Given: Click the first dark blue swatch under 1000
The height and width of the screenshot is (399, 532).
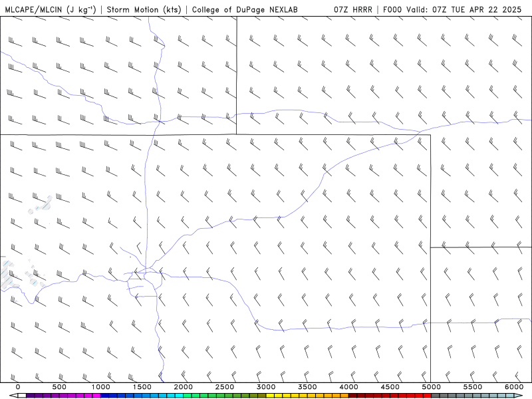Looking at the screenshot, I should tap(105, 395).
